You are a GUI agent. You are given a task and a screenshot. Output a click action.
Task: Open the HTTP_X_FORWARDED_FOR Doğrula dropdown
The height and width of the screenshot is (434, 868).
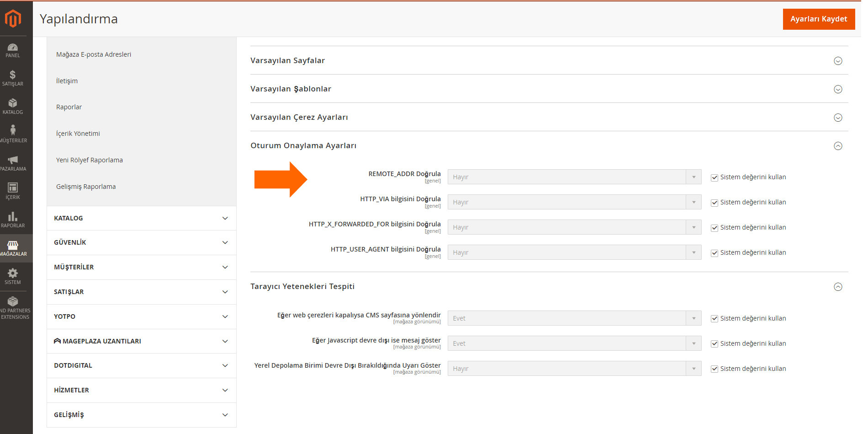(x=574, y=227)
